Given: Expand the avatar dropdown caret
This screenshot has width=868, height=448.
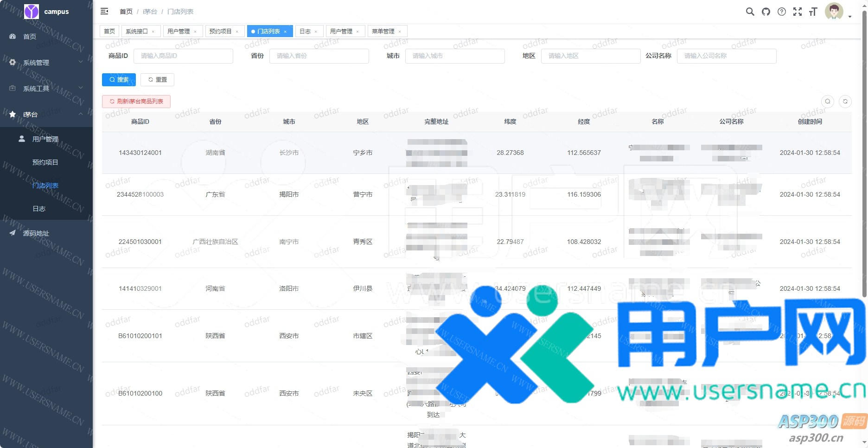Looking at the screenshot, I should tap(850, 17).
